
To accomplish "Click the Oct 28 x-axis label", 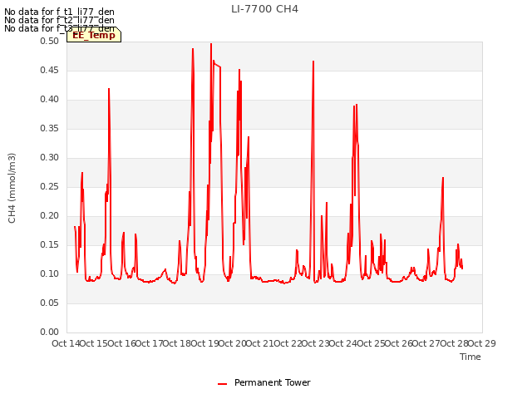I will pyautogui.click(x=455, y=343).
